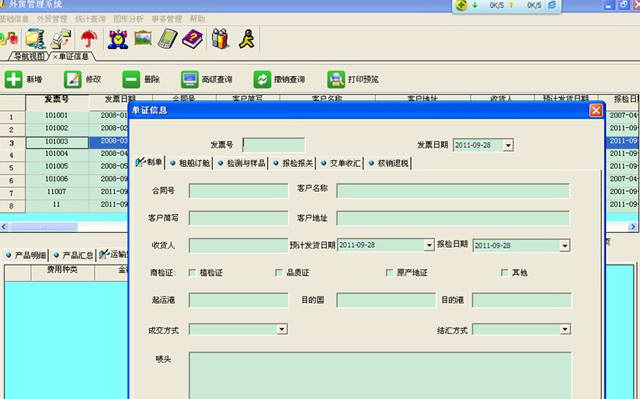Click the 修改 edit pencil icon
Screen dimensions: 640x399
point(73,79)
